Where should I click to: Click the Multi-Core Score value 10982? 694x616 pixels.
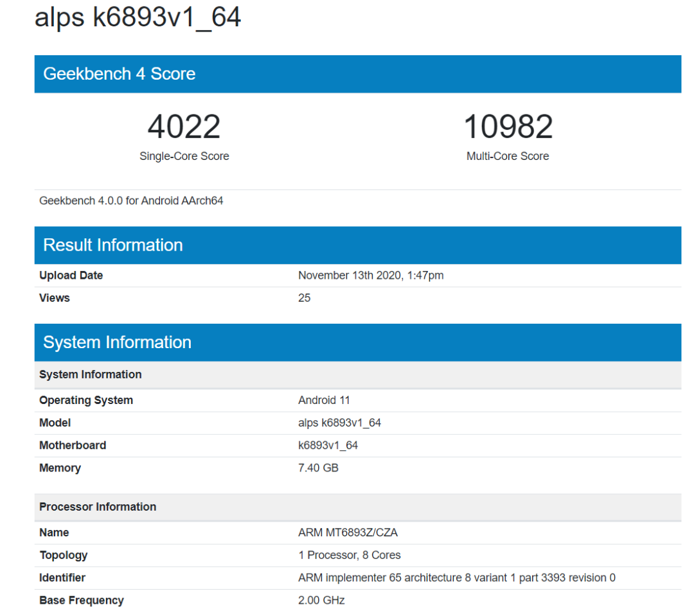pos(508,127)
